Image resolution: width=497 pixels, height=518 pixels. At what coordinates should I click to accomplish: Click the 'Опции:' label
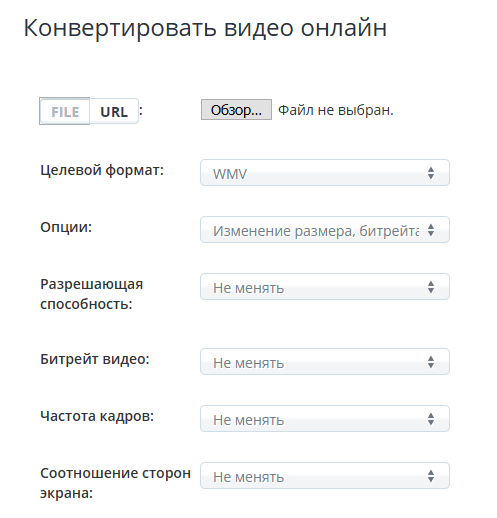click(x=66, y=227)
